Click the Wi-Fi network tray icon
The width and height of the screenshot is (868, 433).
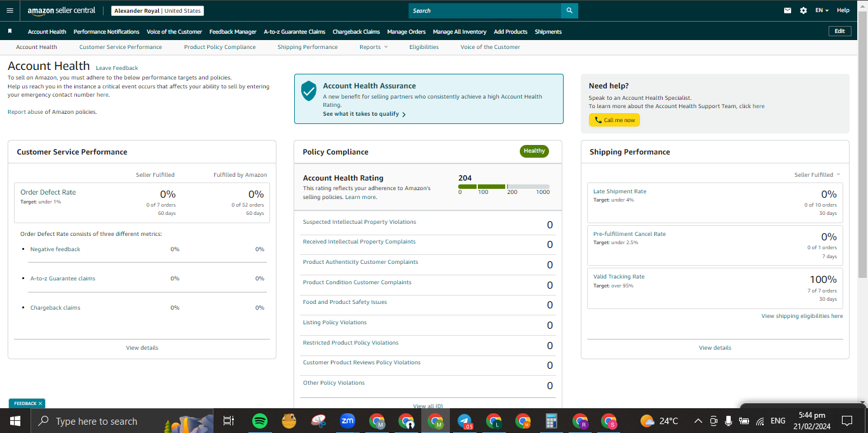[x=759, y=421]
